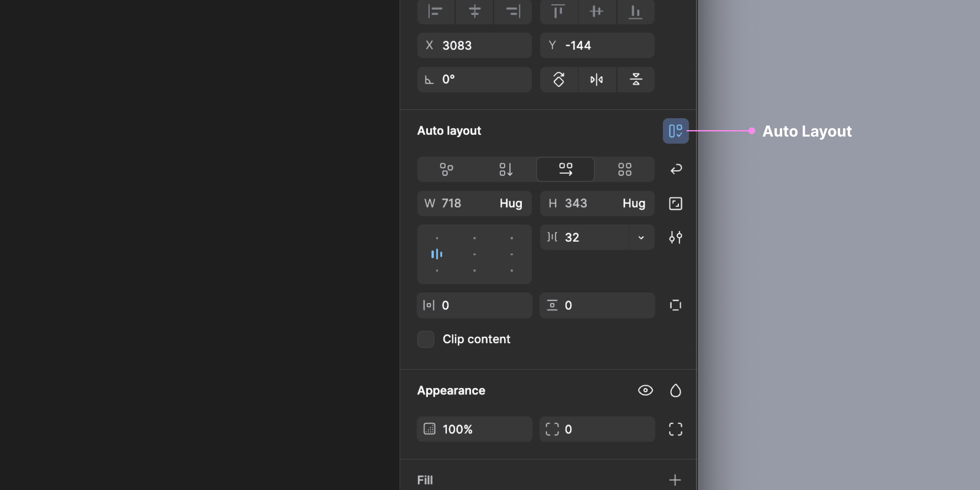
Task: Open the height Hug sizing dropdown
Action: tap(633, 204)
